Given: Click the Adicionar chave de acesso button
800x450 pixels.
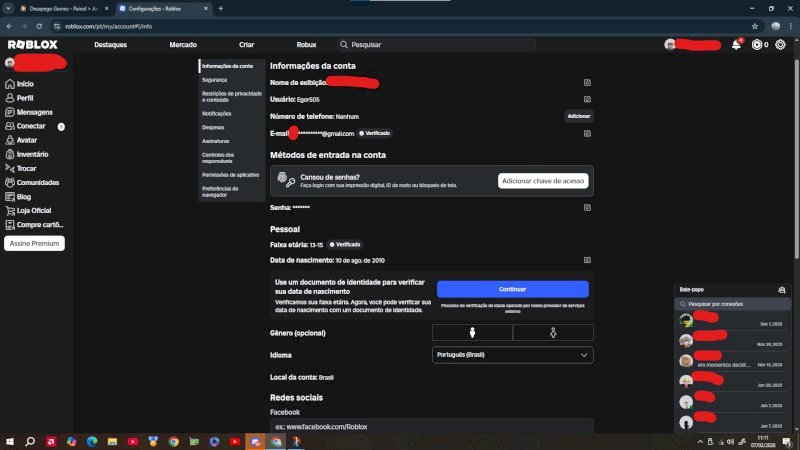Looking at the screenshot, I should click(543, 181).
